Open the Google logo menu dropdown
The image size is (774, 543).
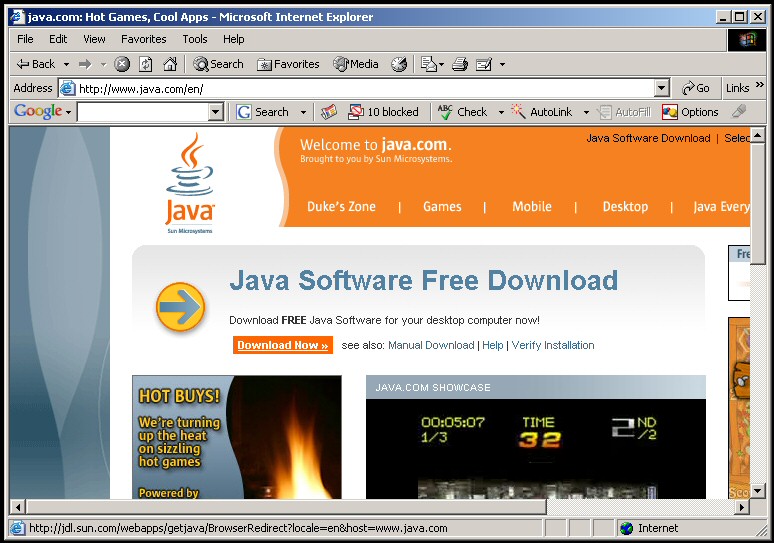tap(69, 113)
